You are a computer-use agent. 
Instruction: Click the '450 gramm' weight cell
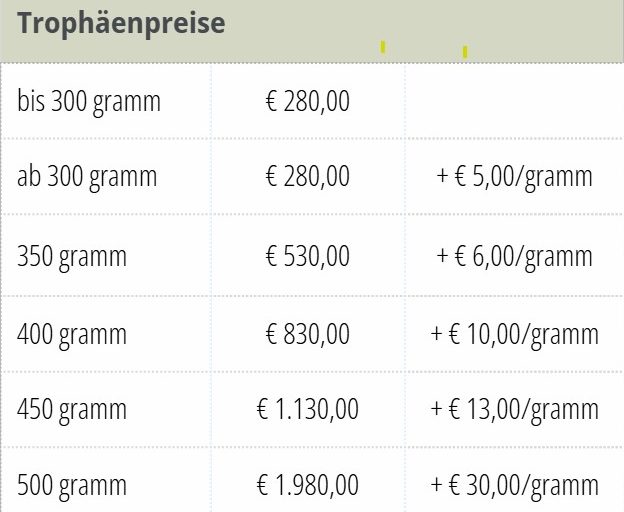click(106, 409)
